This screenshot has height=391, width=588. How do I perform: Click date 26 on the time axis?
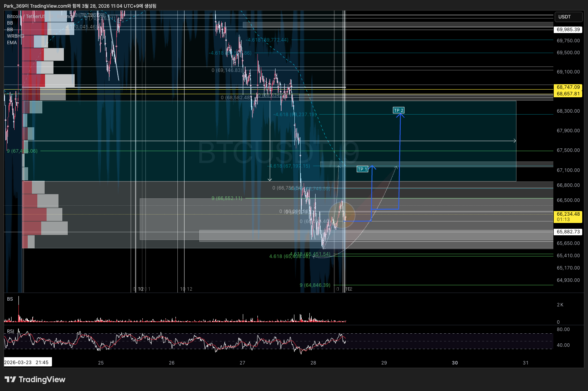pos(172,363)
